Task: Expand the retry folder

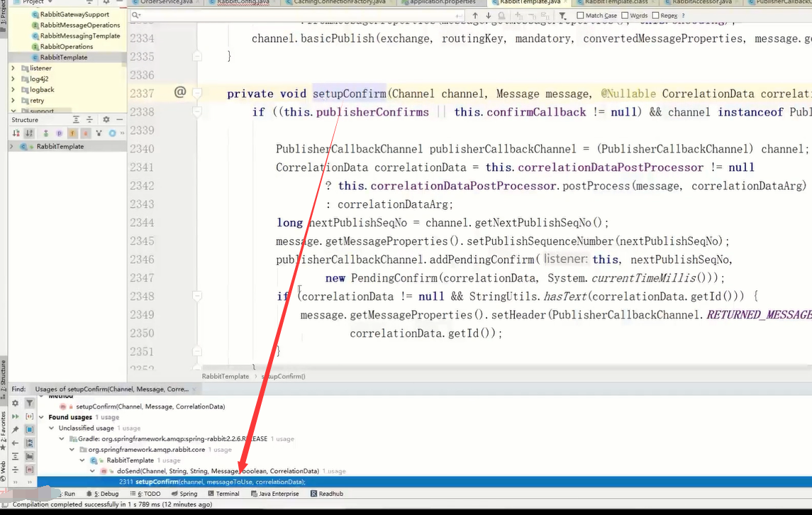Action: 13,101
